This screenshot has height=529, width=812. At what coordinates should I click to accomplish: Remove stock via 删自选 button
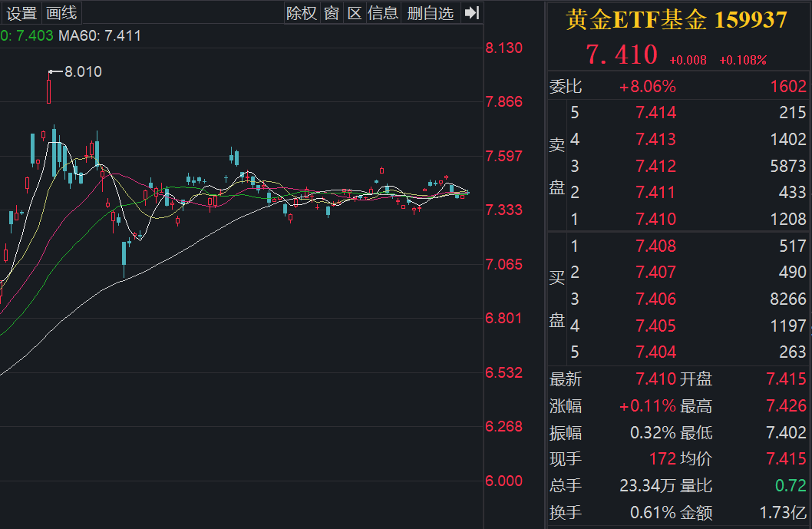pos(431,13)
